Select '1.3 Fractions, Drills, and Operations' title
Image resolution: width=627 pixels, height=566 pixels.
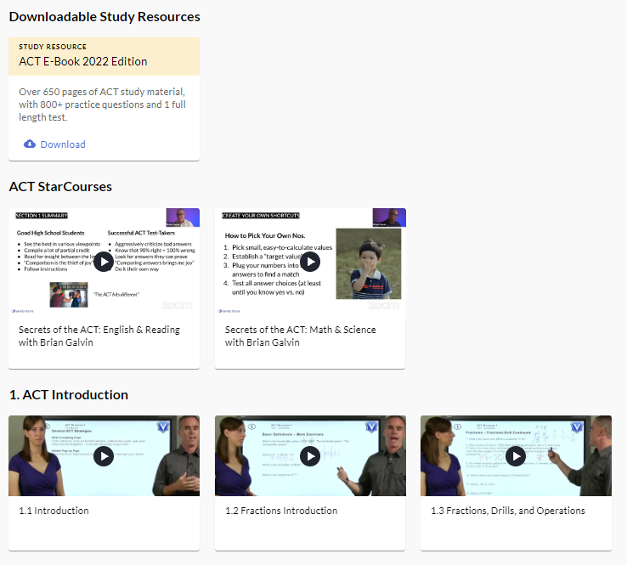(x=508, y=511)
